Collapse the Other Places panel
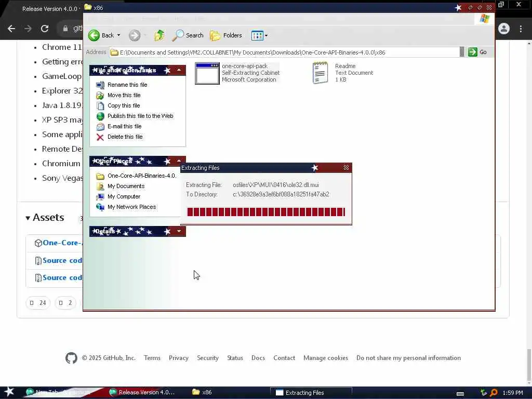 pyautogui.click(x=179, y=160)
